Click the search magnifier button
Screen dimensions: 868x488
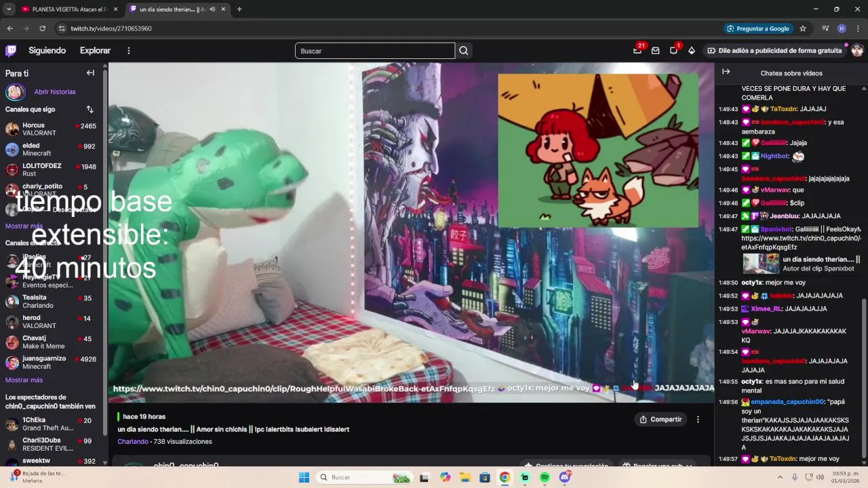click(464, 51)
